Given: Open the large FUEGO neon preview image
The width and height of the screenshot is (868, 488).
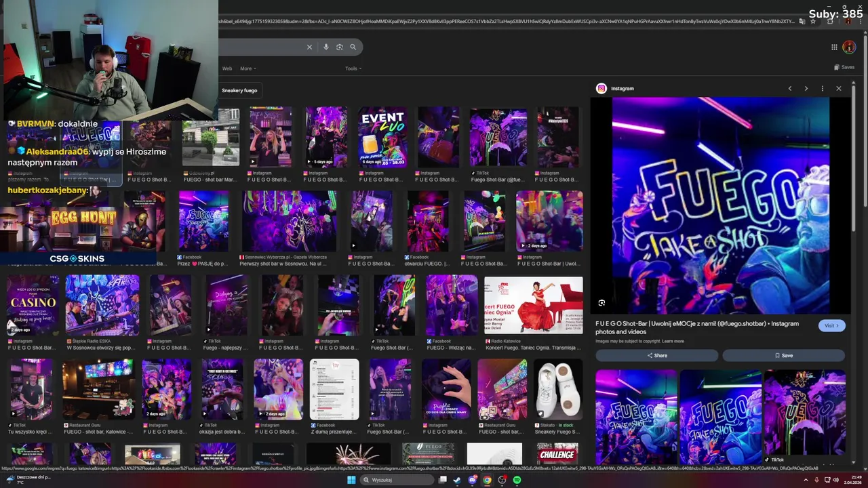Looking at the screenshot, I should (720, 205).
